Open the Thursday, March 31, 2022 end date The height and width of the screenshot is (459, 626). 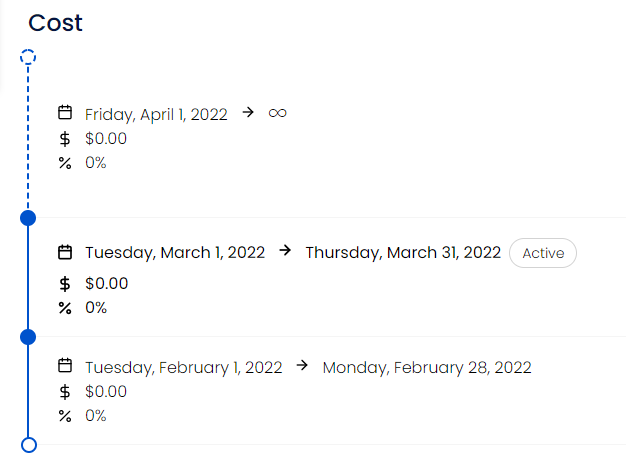click(403, 253)
